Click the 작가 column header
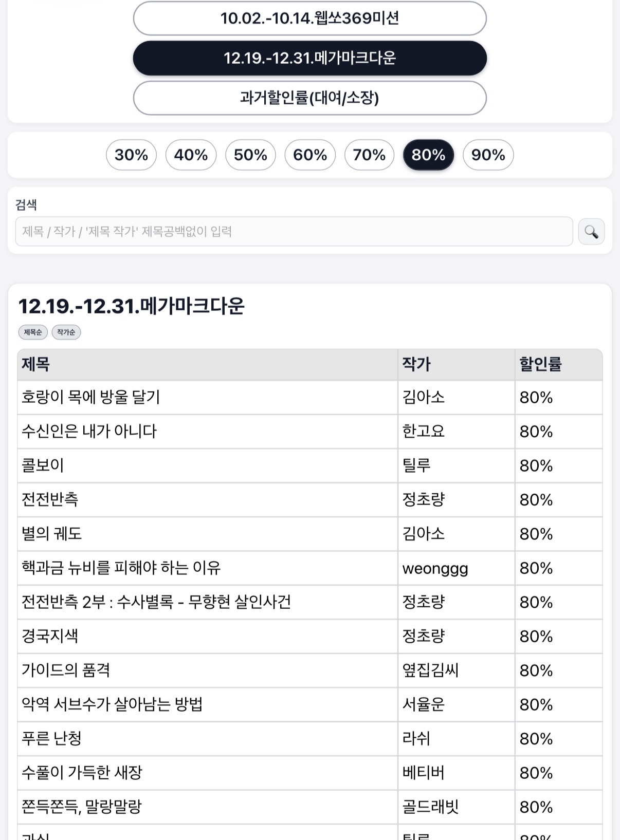This screenshot has width=620, height=840. pos(416,364)
